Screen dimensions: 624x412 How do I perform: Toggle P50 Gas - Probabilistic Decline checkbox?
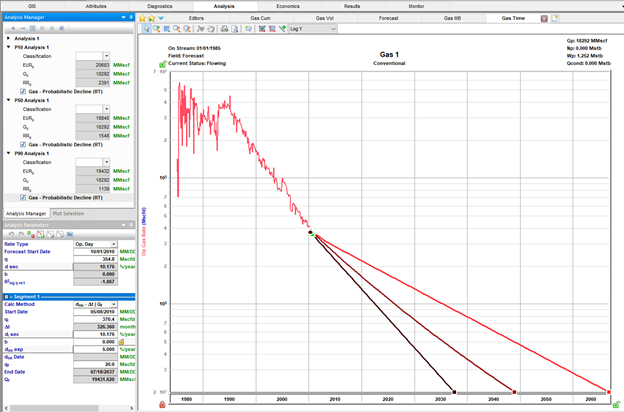24,143
